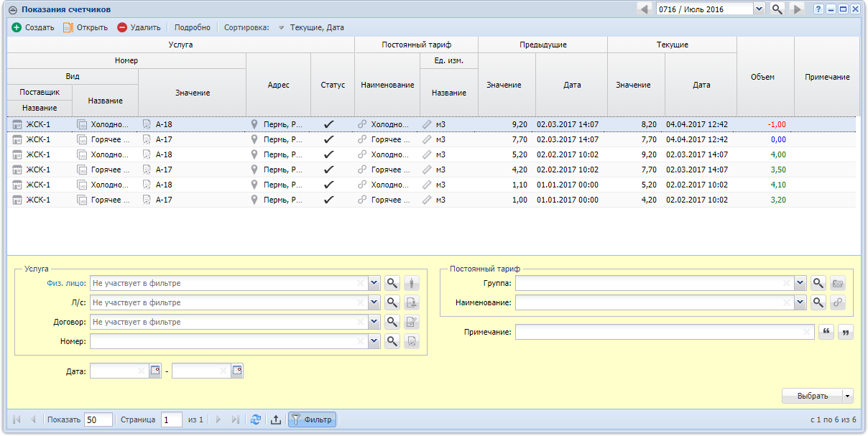Viewport: 868px width, 436px height.
Task: Click the meter card icon in the Номер filter row
Action: 412,341
